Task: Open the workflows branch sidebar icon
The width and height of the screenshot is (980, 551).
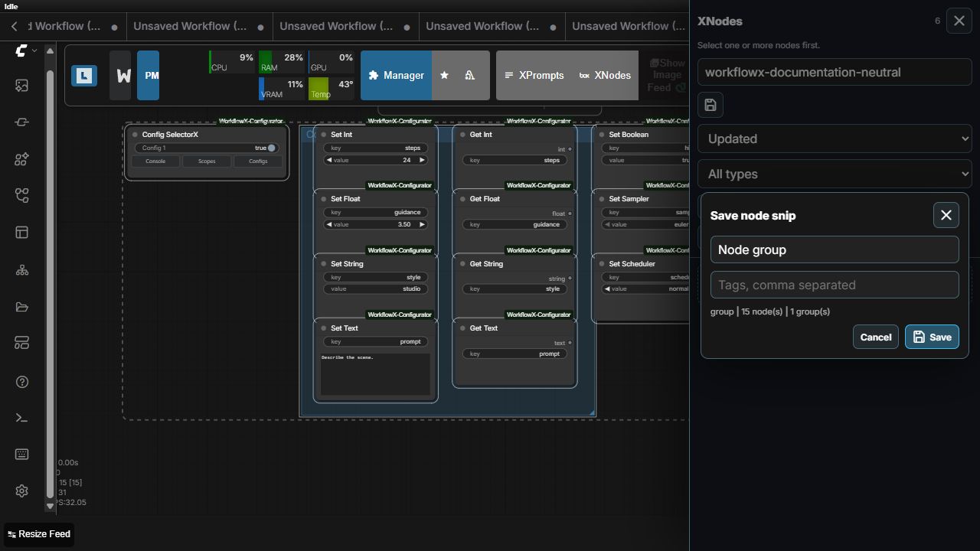Action: pos(22,196)
